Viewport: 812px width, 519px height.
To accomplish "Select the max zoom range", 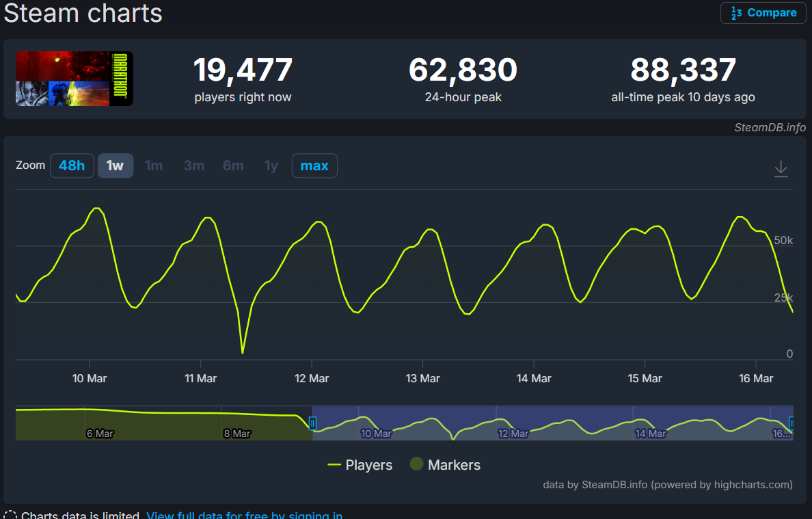I will 314,165.
